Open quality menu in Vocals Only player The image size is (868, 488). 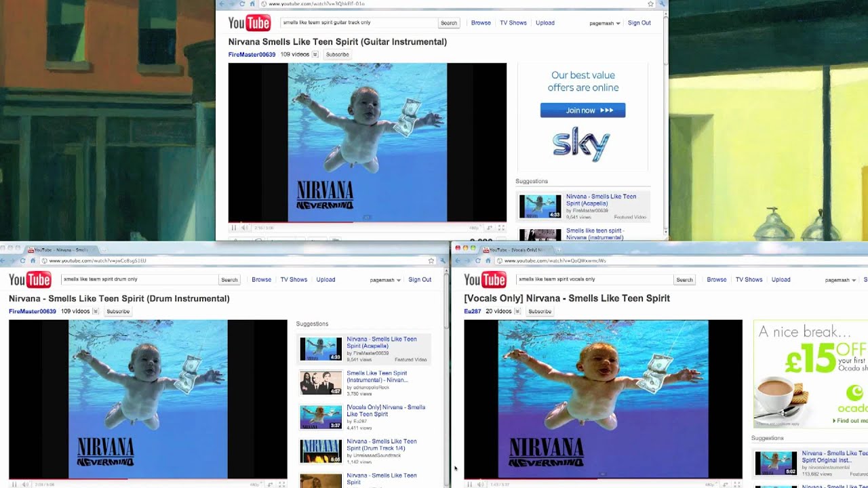click(x=710, y=485)
